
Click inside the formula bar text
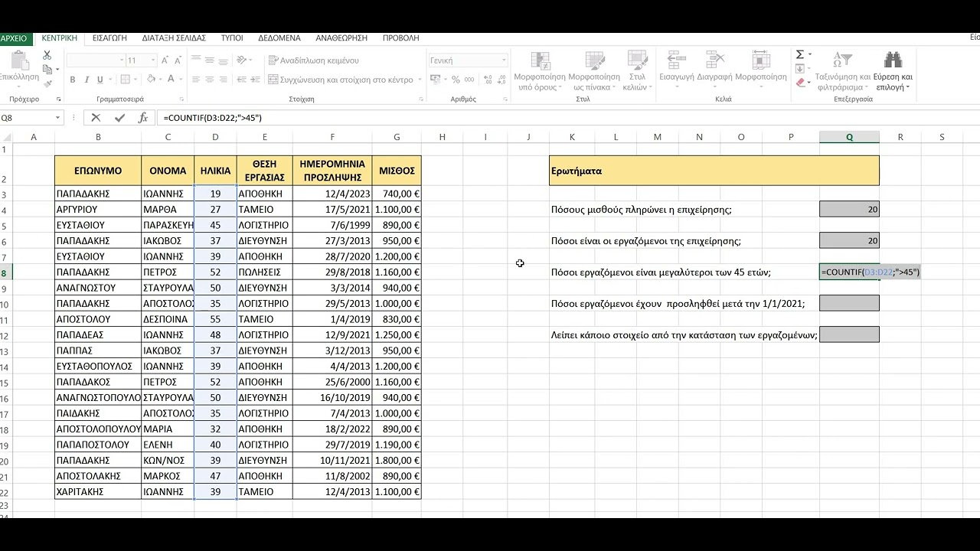pos(213,118)
